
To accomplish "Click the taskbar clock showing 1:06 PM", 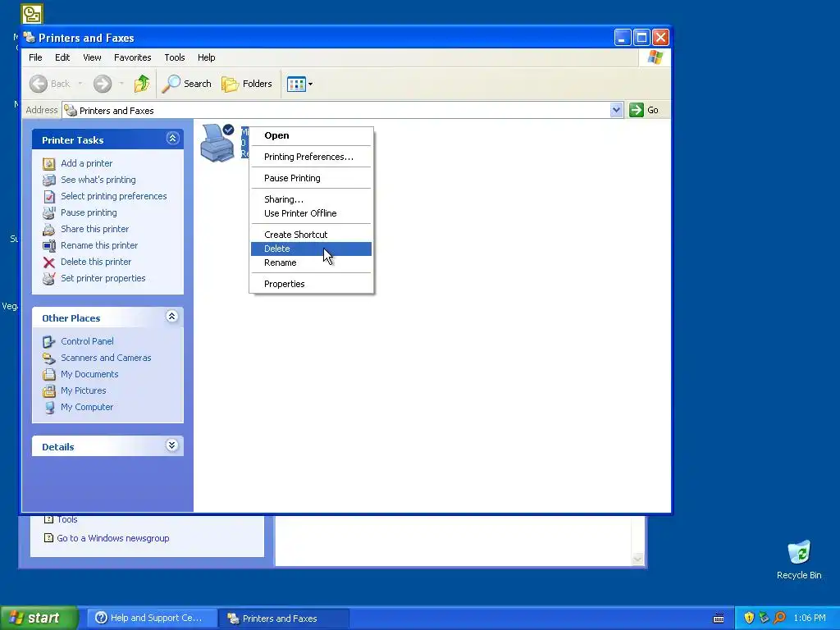I will (810, 619).
